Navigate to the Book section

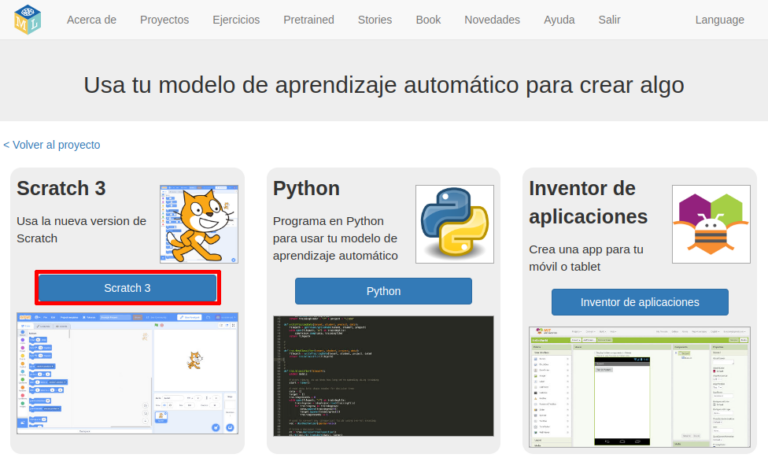[428, 20]
